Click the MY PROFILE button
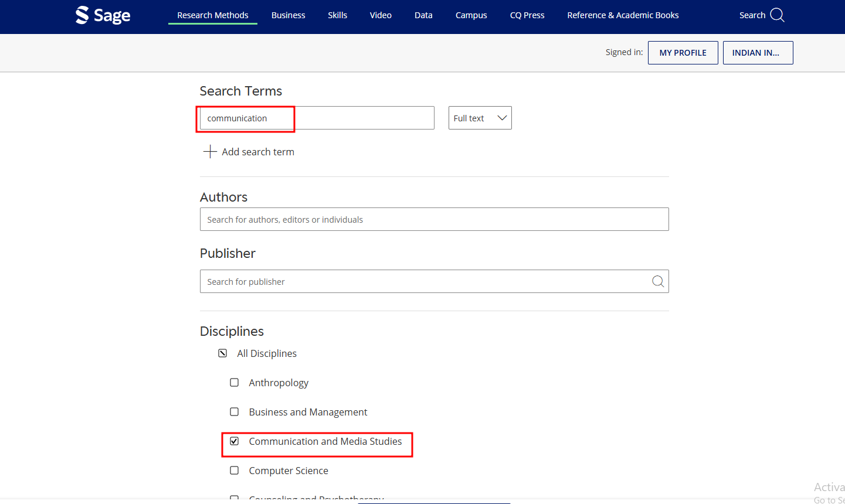845x504 pixels. click(x=683, y=53)
